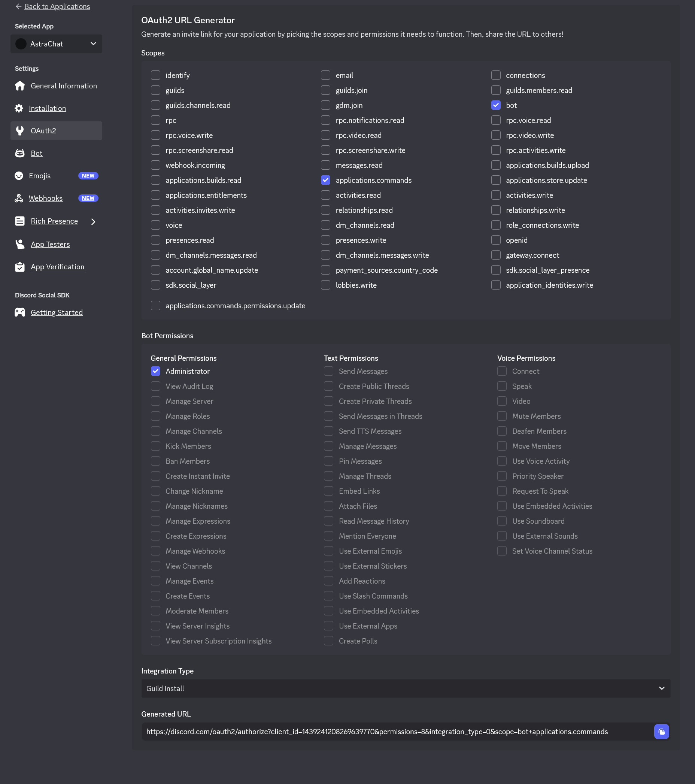Click the game controller Getting Started icon
Image resolution: width=695 pixels, height=784 pixels.
[20, 313]
